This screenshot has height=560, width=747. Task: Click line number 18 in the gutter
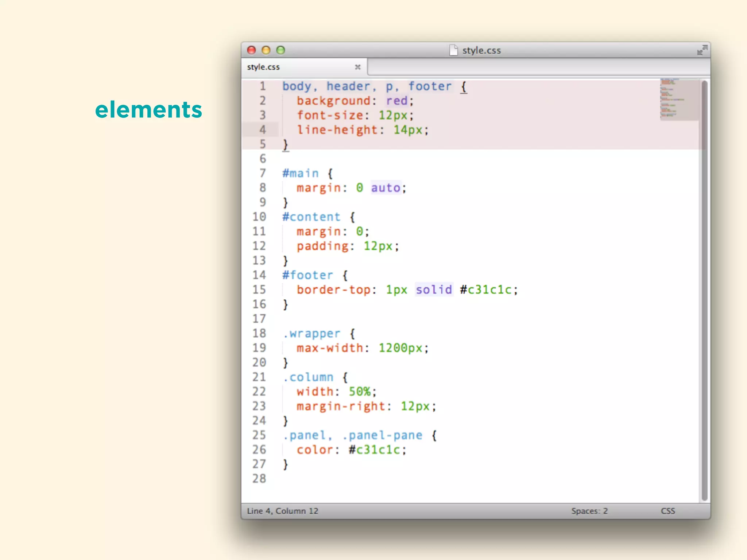point(259,333)
